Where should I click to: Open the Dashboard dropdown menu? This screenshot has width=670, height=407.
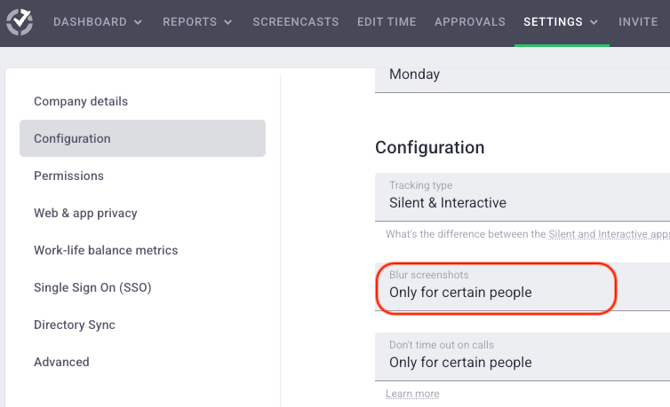tap(97, 22)
